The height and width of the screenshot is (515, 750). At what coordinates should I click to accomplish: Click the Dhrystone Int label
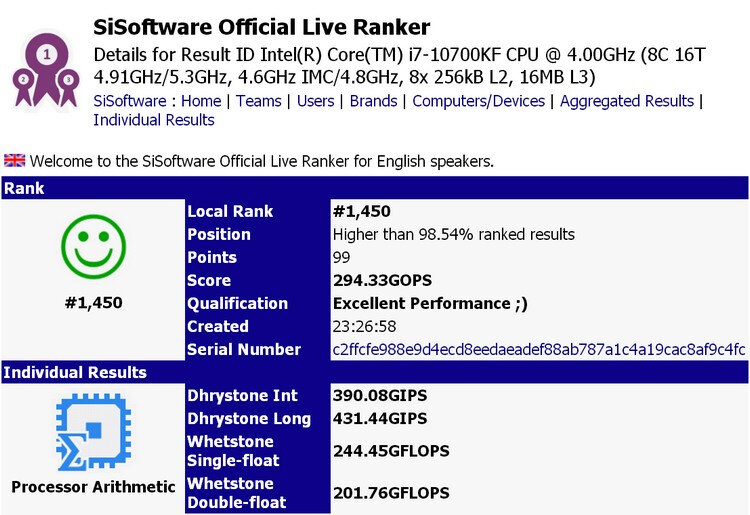tap(243, 395)
